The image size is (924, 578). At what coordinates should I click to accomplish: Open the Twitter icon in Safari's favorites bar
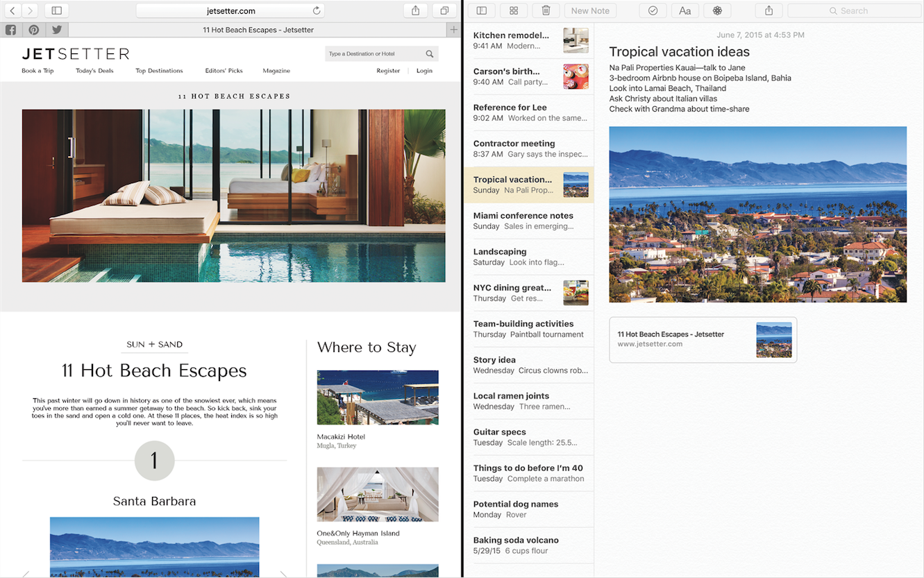(56, 30)
